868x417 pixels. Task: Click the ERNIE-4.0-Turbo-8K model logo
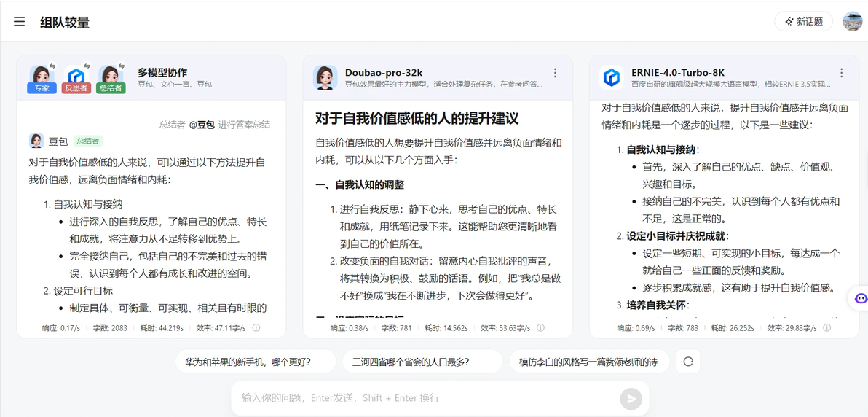tap(611, 77)
